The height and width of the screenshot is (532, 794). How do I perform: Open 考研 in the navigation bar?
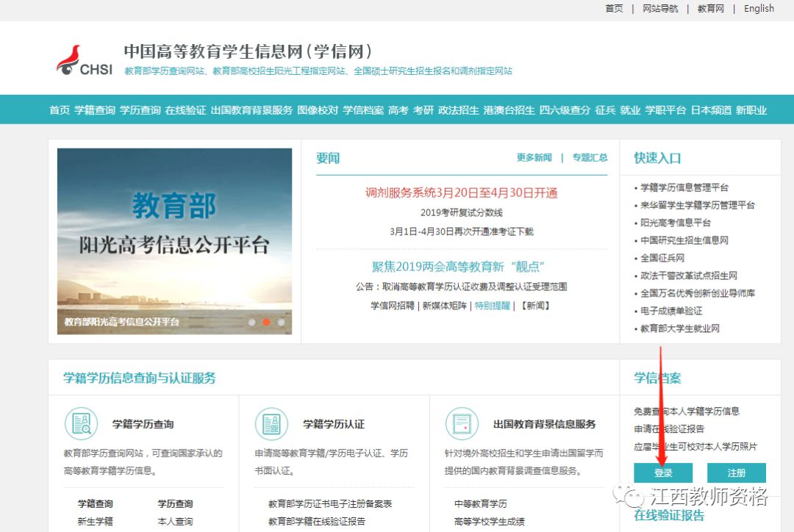click(x=423, y=109)
